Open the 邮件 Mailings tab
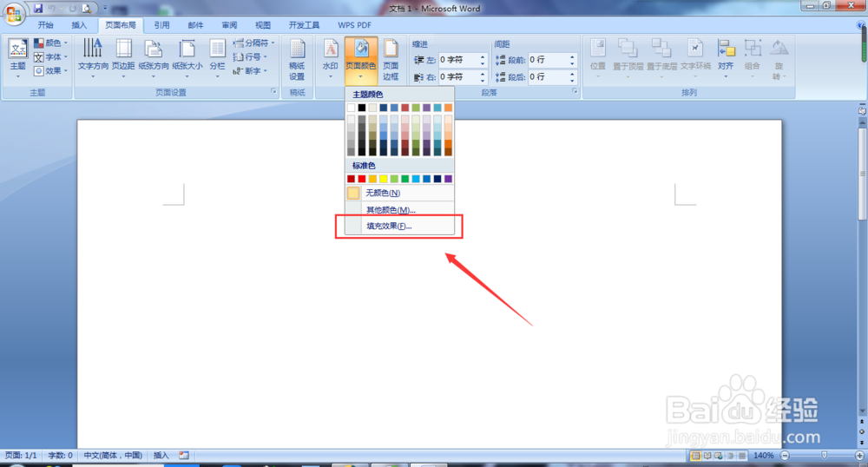868x467 pixels. click(x=195, y=25)
